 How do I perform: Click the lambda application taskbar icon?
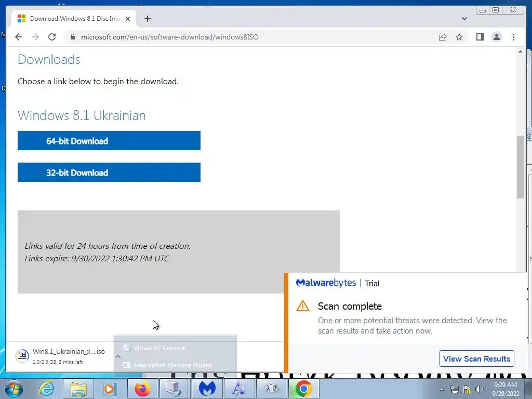tap(271, 389)
